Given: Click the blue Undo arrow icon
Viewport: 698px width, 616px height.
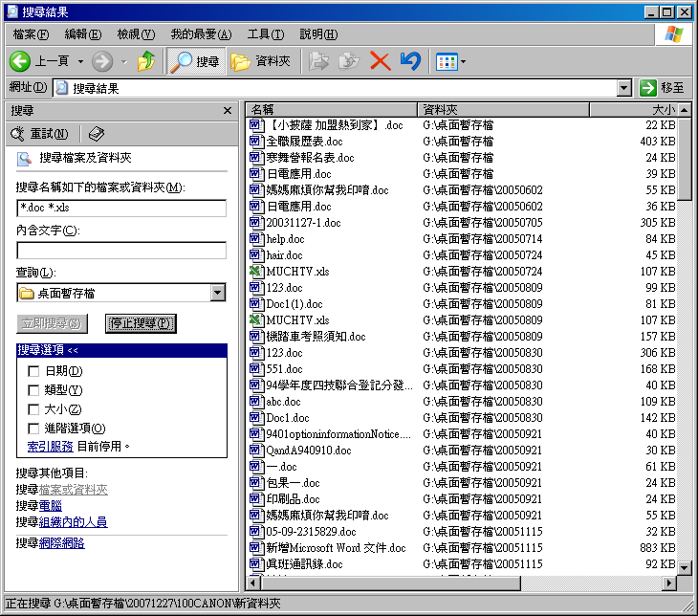Looking at the screenshot, I should point(409,61).
